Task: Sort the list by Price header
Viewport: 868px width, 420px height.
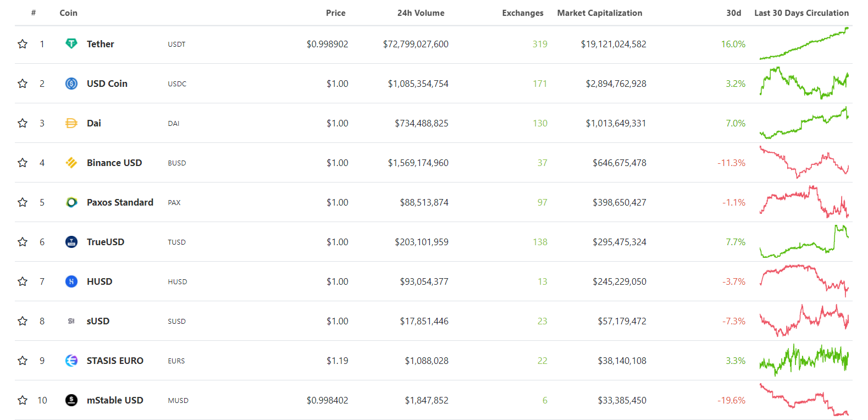Action: click(335, 13)
